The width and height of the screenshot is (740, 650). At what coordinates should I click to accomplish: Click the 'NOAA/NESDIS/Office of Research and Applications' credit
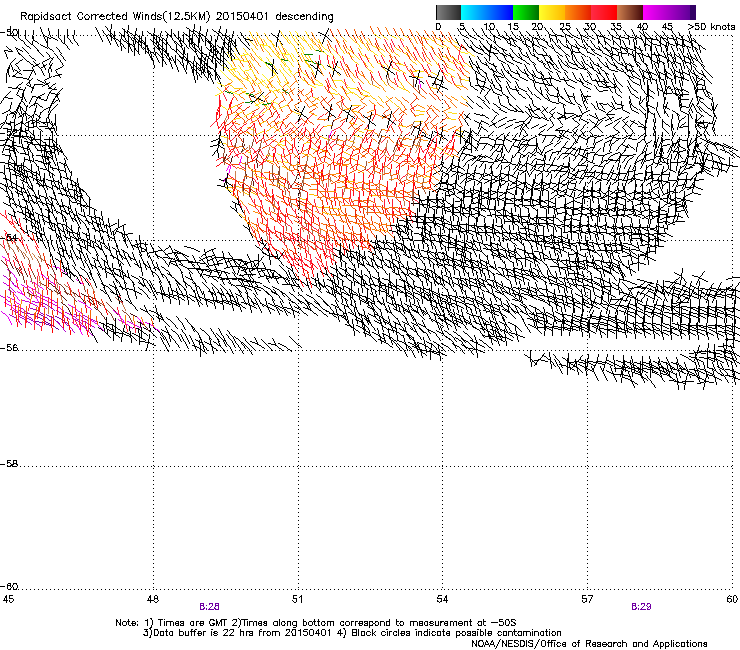point(589,644)
